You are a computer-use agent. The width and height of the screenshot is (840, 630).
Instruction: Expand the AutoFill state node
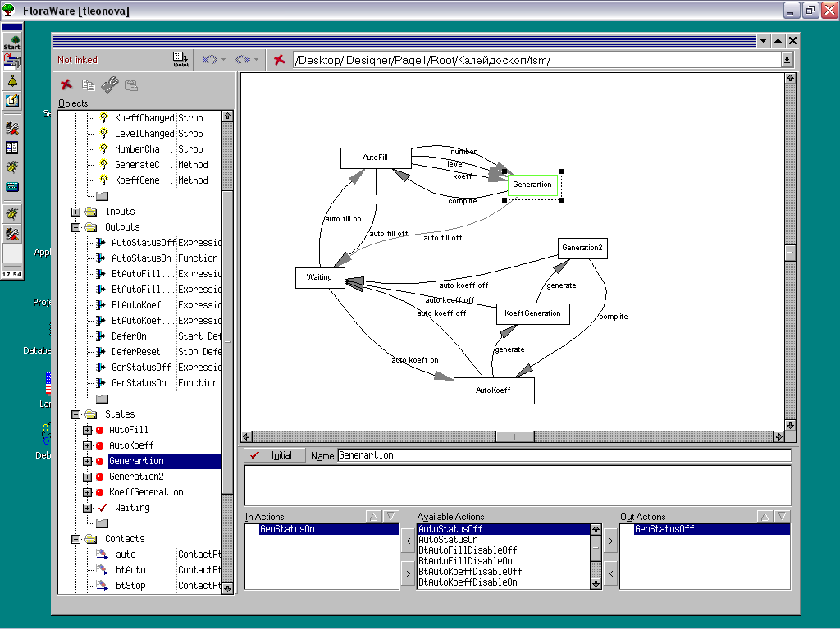click(x=88, y=430)
